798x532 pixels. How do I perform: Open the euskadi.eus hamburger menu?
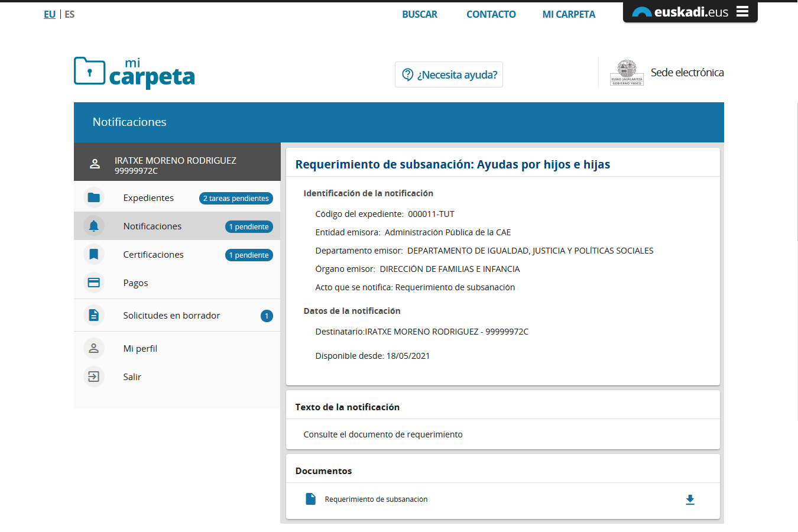pyautogui.click(x=742, y=12)
